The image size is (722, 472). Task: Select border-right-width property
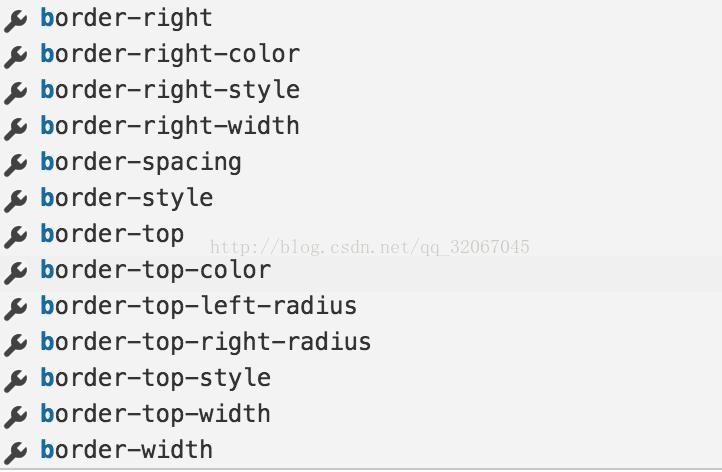click(x=361, y=126)
